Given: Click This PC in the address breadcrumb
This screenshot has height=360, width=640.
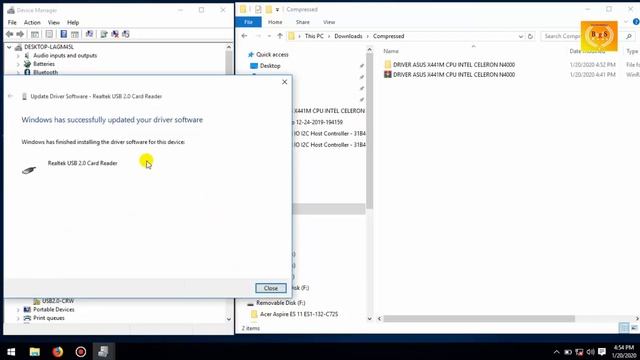Looking at the screenshot, I should tap(314, 36).
